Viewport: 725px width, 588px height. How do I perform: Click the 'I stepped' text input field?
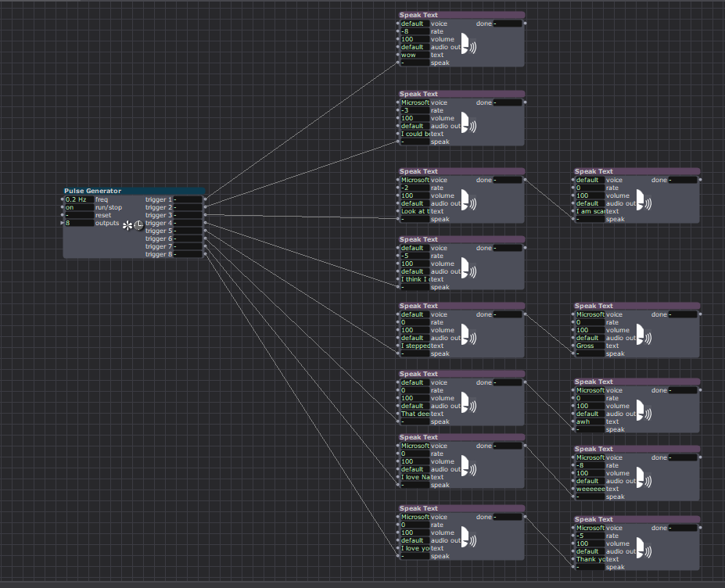coord(415,346)
